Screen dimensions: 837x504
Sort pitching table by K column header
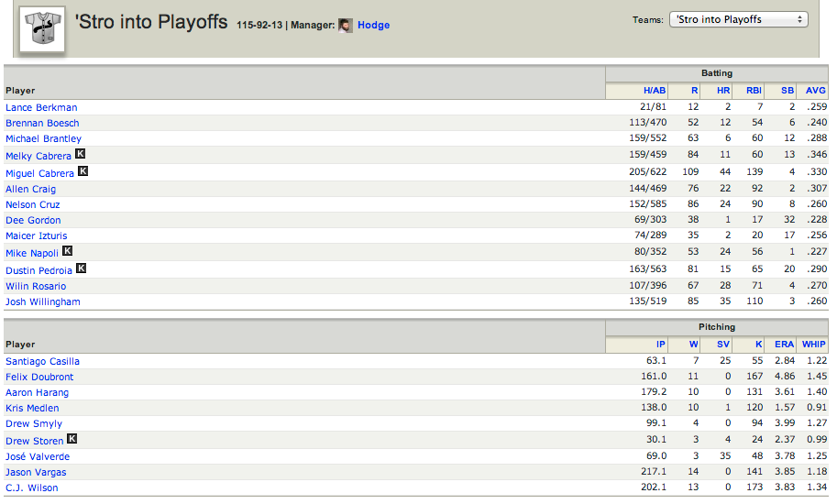(758, 345)
